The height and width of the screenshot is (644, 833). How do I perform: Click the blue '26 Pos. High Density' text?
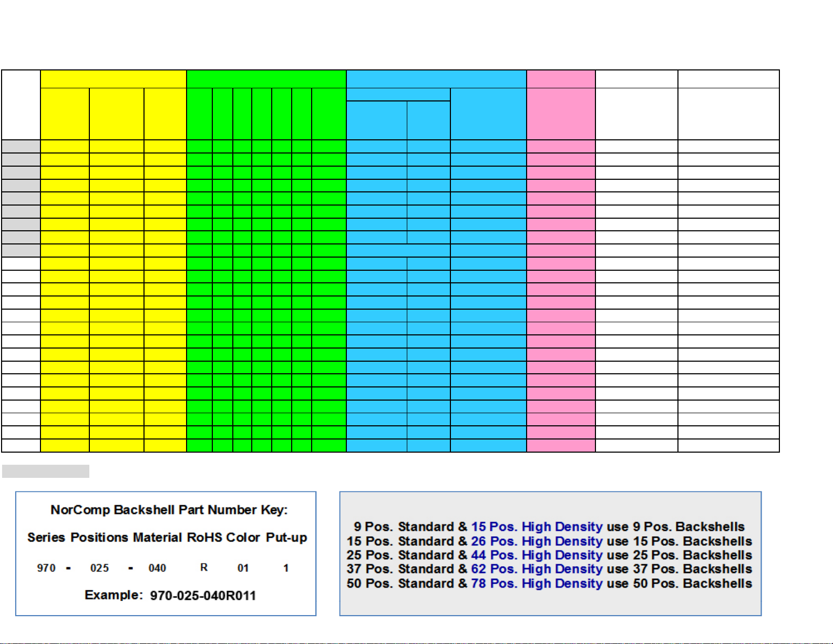point(537,541)
